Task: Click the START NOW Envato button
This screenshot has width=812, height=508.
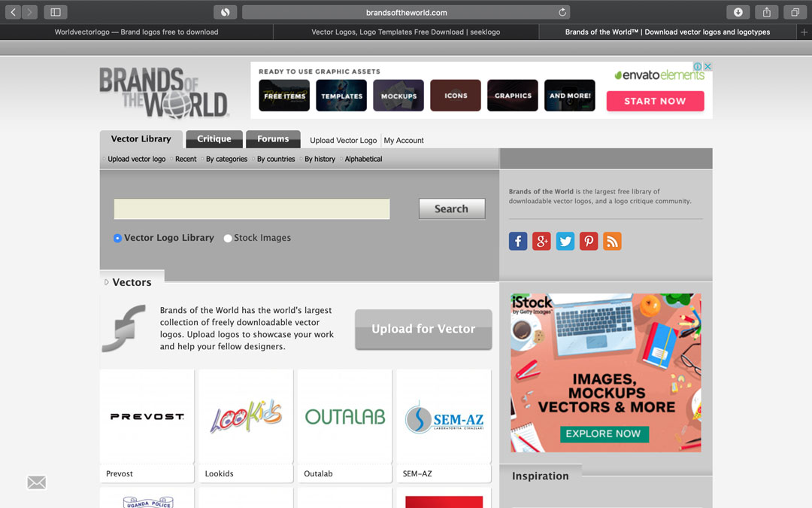Action: point(655,101)
